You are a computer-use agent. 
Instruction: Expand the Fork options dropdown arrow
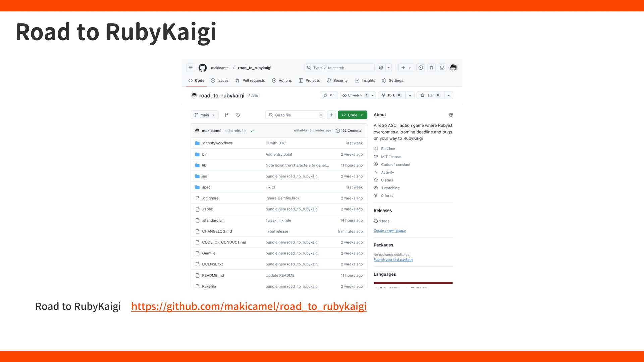410,95
